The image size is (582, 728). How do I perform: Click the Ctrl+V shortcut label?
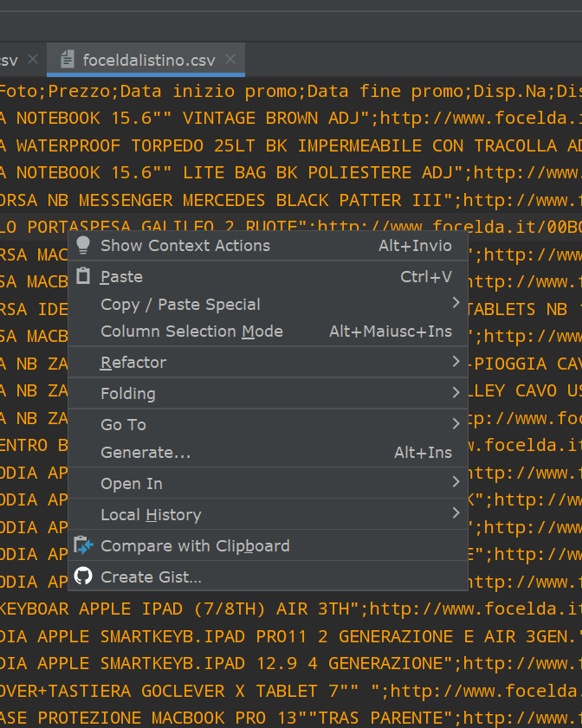[426, 277]
